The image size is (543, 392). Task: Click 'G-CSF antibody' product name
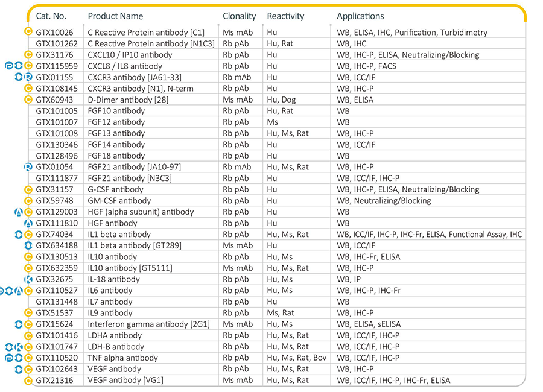click(x=115, y=189)
